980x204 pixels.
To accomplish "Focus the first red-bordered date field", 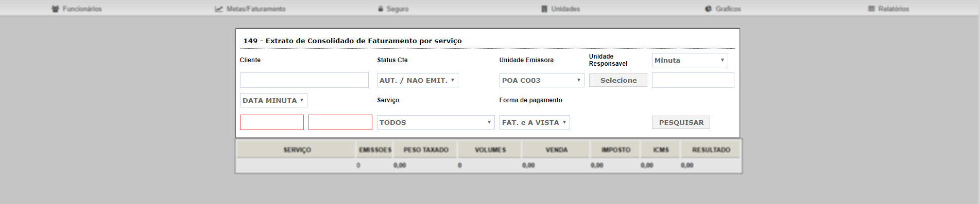I will point(272,122).
